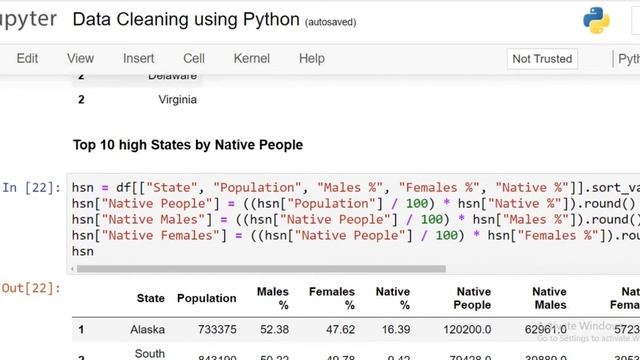
Task: Click the Out[22] prompt label
Action: point(31,288)
